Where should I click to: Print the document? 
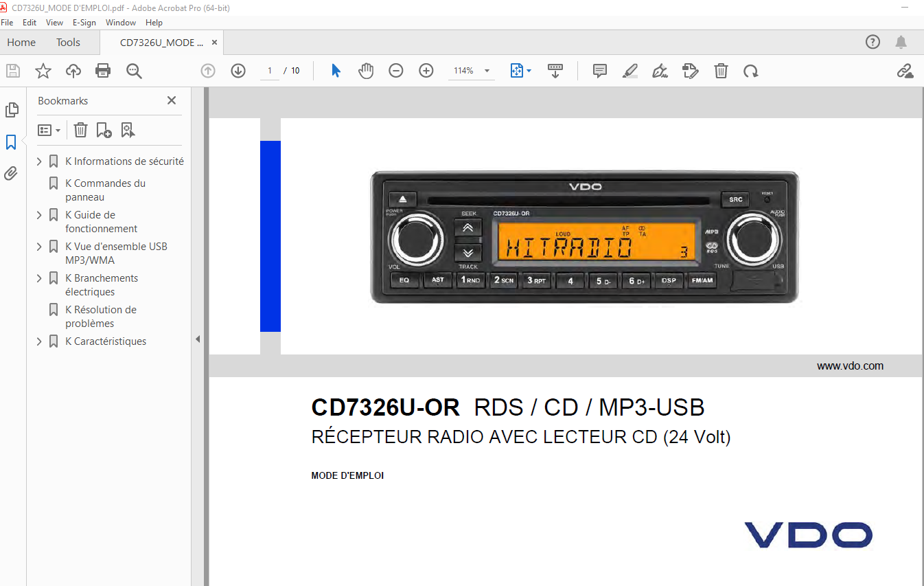(103, 71)
